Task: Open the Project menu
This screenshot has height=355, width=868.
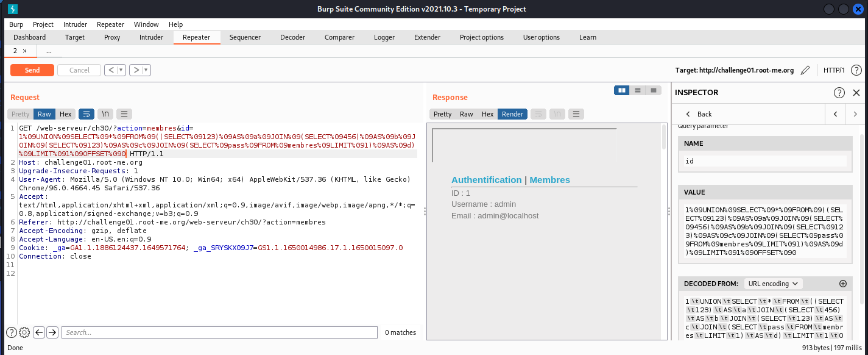Action: click(x=43, y=24)
